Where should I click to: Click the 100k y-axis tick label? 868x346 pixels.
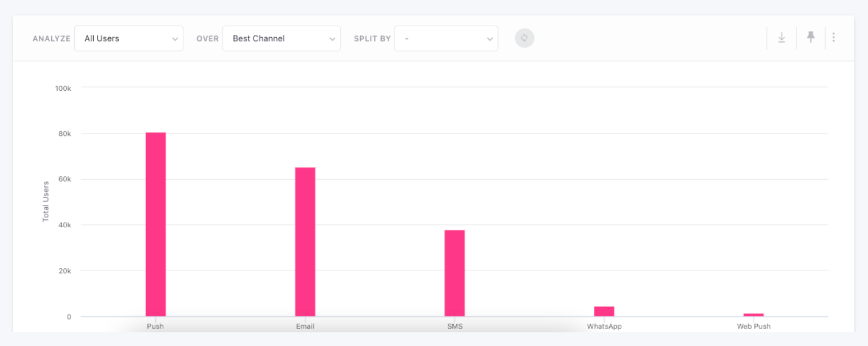tap(63, 88)
